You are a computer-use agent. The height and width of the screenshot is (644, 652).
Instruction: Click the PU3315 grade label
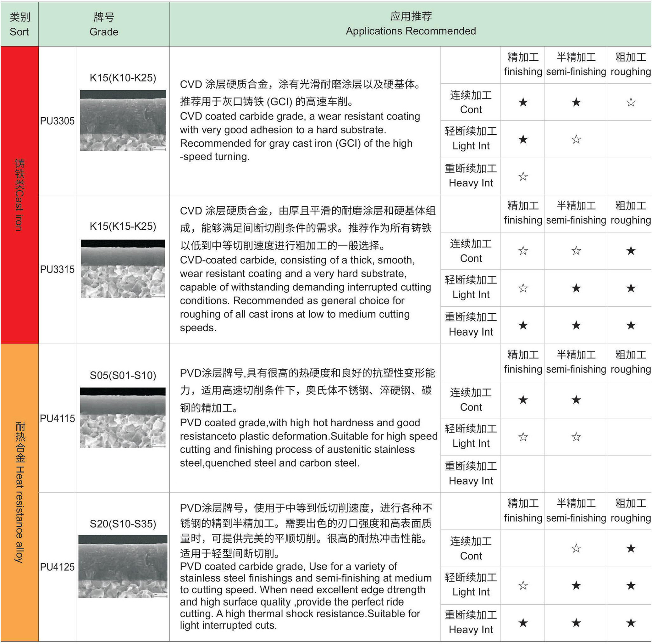(x=57, y=270)
